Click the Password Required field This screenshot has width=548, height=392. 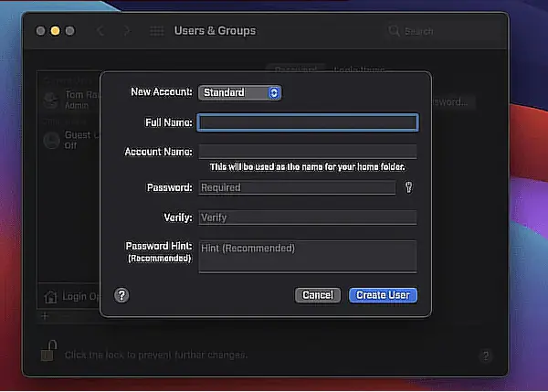click(297, 188)
